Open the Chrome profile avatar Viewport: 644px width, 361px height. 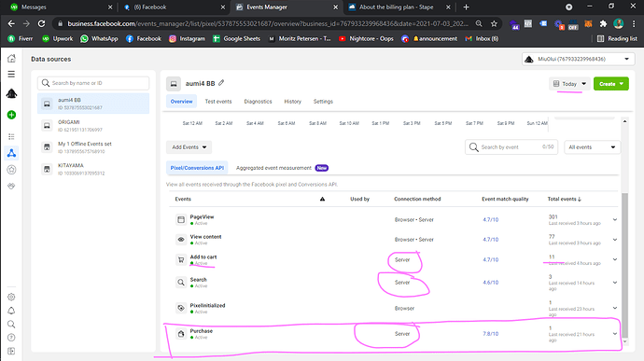[x=618, y=24]
